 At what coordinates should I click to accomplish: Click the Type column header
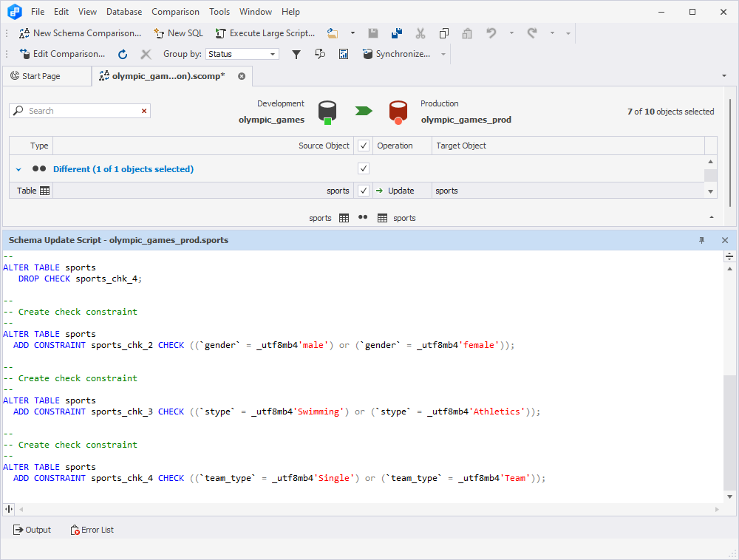(x=31, y=146)
